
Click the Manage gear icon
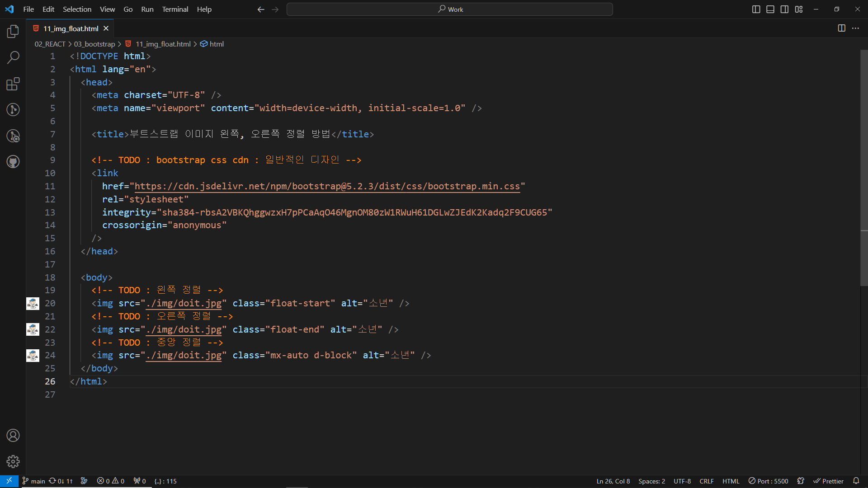(x=13, y=461)
